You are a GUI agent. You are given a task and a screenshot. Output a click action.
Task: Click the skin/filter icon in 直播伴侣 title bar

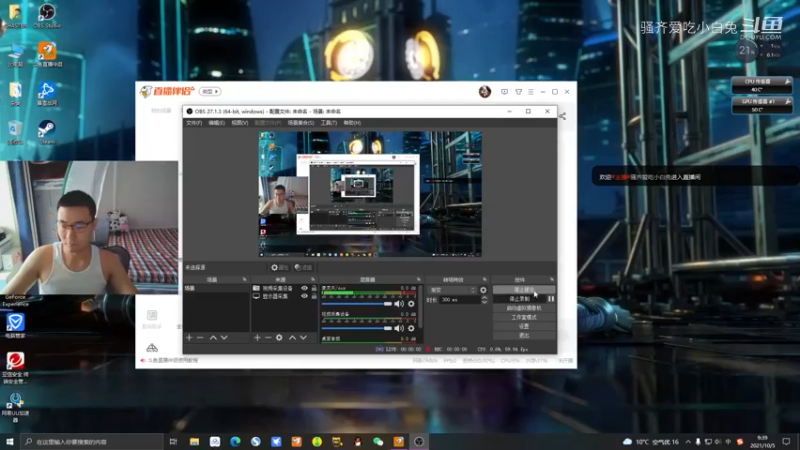click(518, 92)
